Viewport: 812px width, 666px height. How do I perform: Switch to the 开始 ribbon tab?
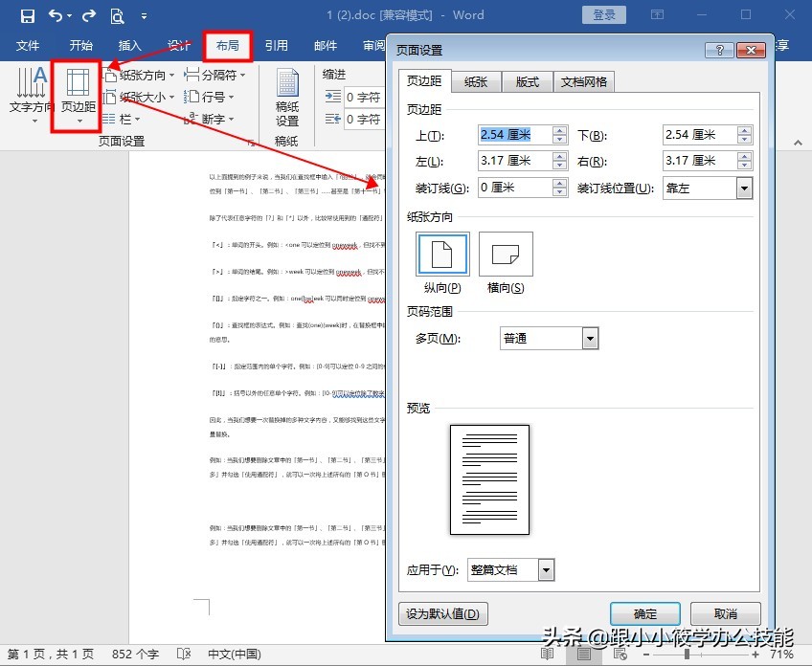(81, 46)
